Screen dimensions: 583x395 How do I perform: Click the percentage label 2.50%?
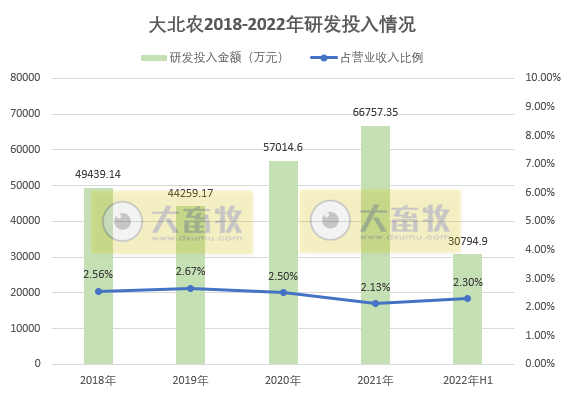[283, 276]
